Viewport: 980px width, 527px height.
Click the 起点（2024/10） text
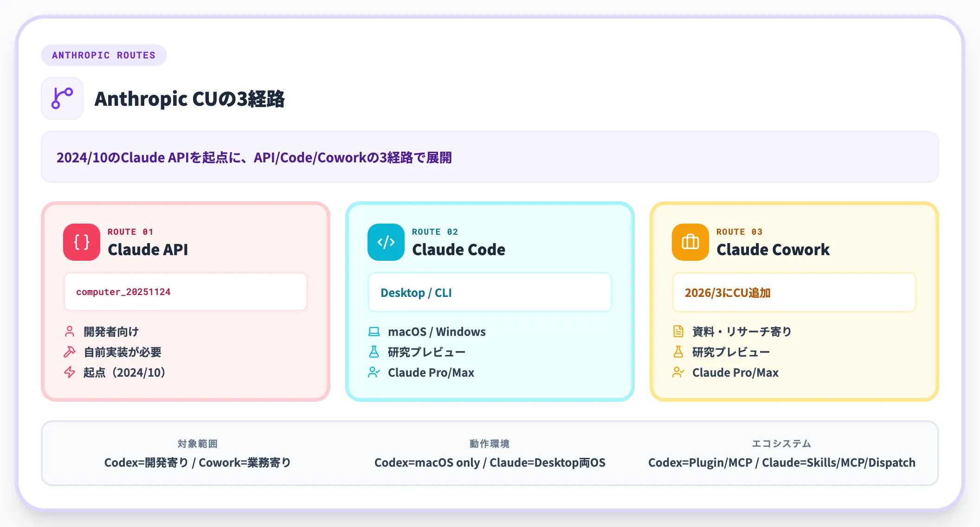pos(124,373)
